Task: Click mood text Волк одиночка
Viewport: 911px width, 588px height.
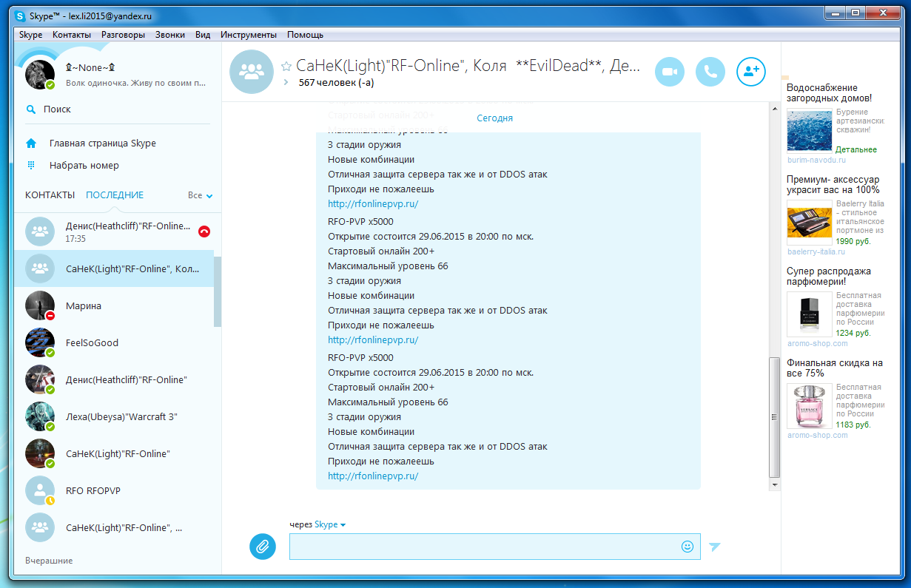Action: 135,84
